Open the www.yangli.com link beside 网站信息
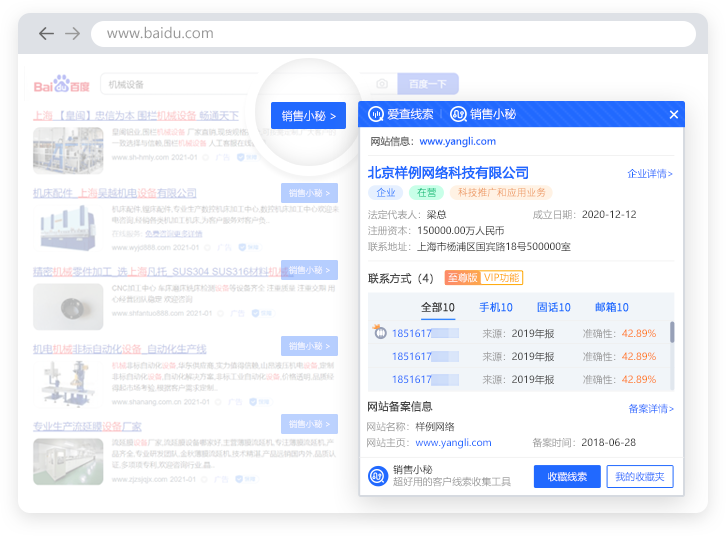The width and height of the screenshot is (726, 536). (x=457, y=141)
